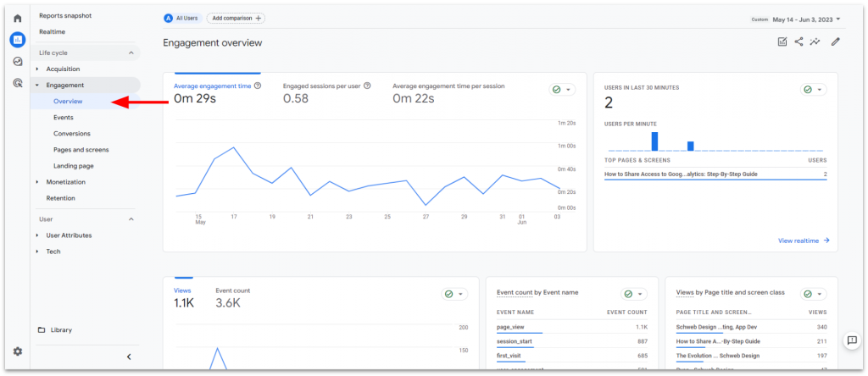Image resolution: width=868 pixels, height=376 pixels.
Task: Open the Advertising icon in left rail
Action: (17, 83)
